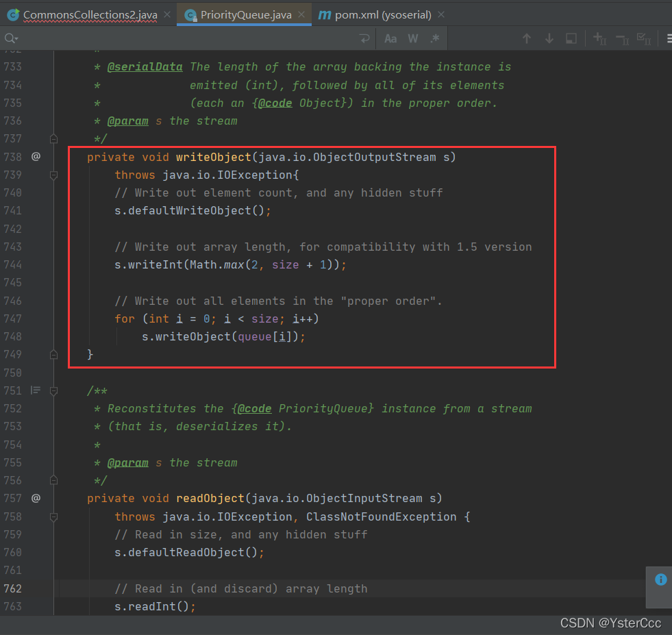Click the writeObject method name on line 738
The width and height of the screenshot is (672, 635).
(x=214, y=158)
